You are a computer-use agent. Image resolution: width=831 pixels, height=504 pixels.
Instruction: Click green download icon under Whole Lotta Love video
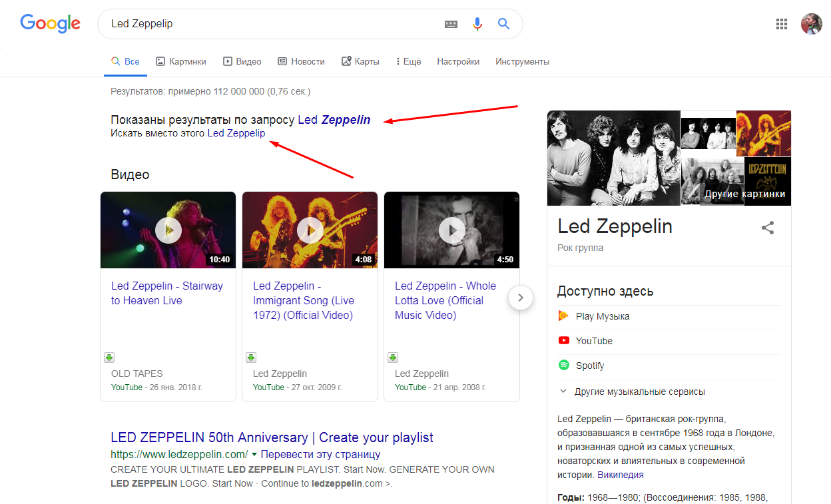coord(393,358)
